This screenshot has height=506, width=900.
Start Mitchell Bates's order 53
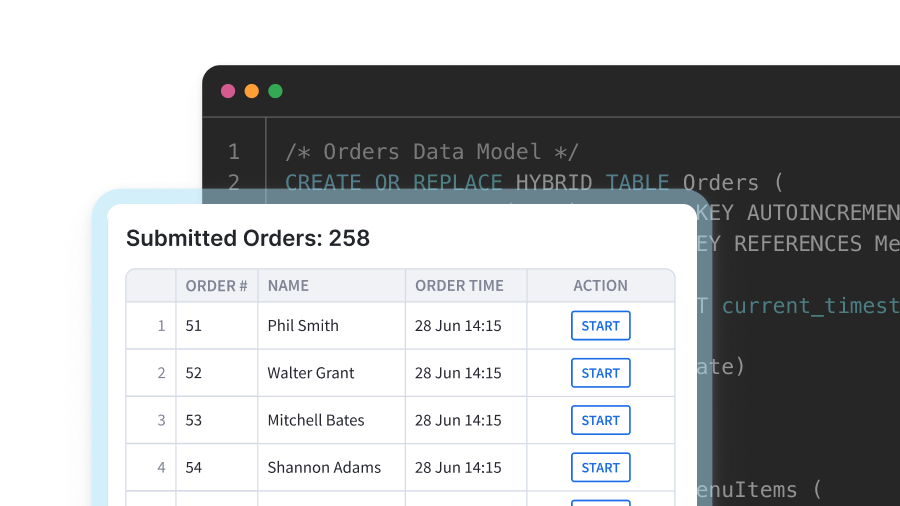coord(600,420)
